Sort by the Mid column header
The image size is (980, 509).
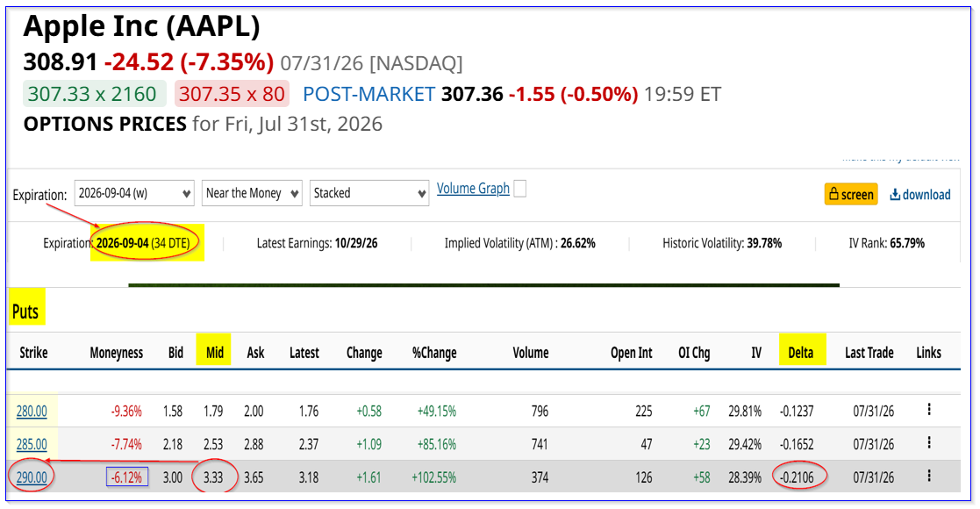coord(215,353)
